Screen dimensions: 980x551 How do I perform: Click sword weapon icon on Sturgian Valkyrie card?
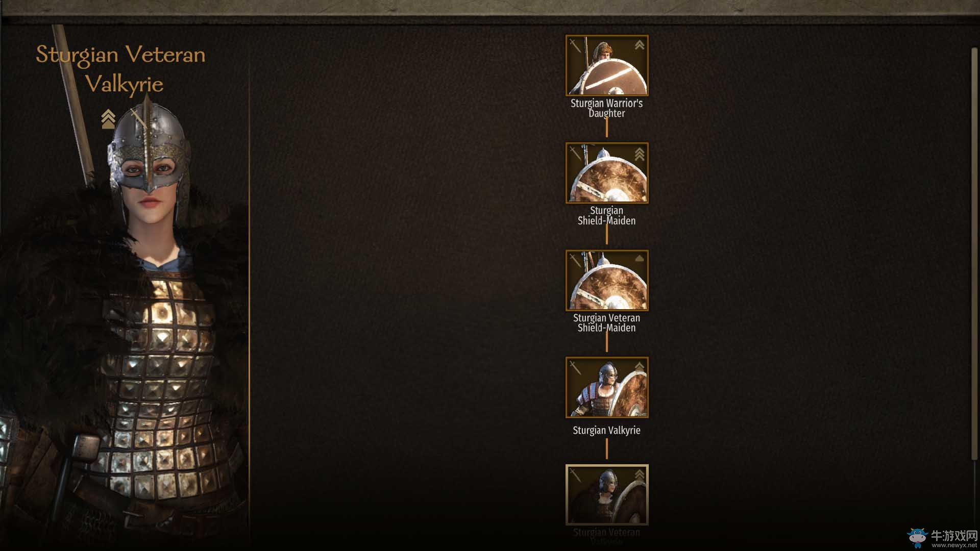coord(575,367)
